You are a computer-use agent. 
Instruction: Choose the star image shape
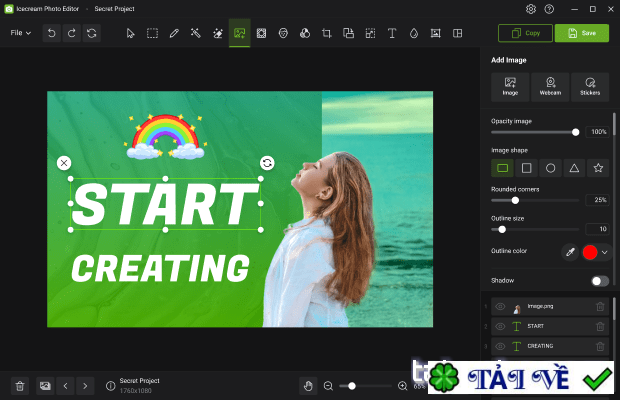598,168
